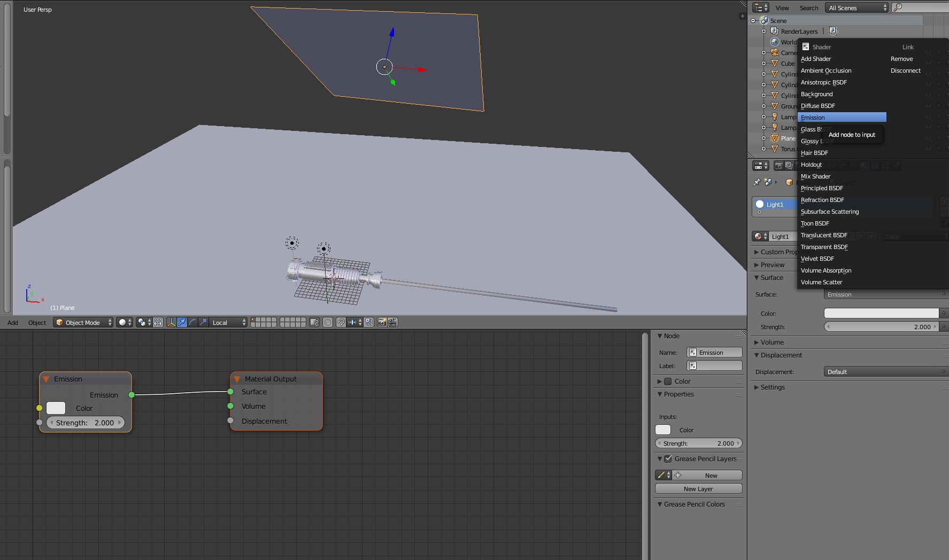The height and width of the screenshot is (560, 949).
Task: Toggle proportional editing circle icon
Action: (328, 322)
